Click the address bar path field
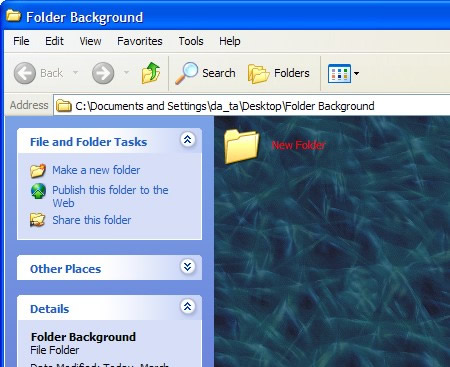The image size is (450, 367). 252,106
